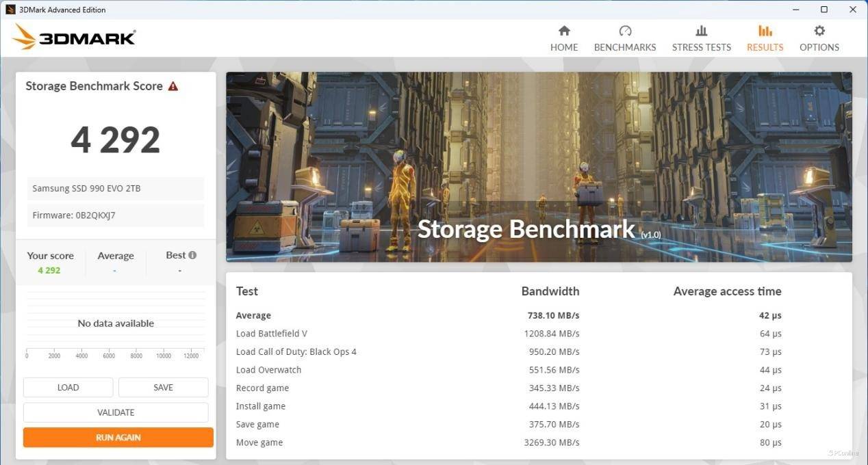
Task: Click the red warning triangle beside score
Action: tap(173, 86)
